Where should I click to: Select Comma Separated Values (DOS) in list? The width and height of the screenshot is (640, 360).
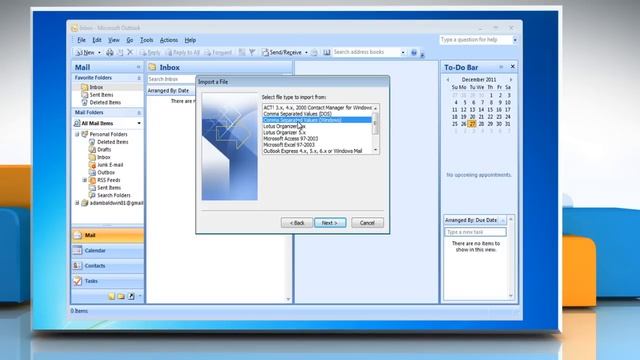[297, 114]
